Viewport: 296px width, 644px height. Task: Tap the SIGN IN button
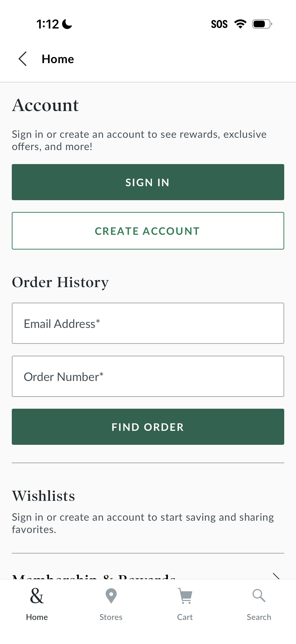click(148, 182)
